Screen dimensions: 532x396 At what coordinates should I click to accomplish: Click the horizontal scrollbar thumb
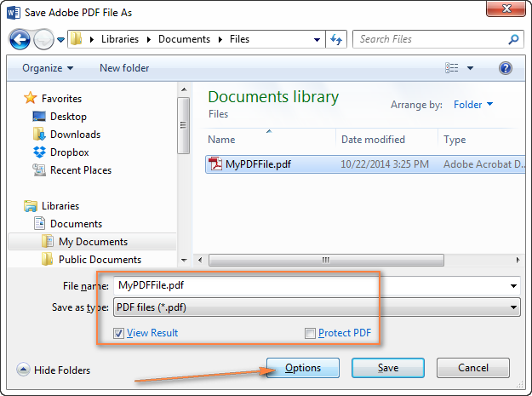pyautogui.click(x=326, y=261)
